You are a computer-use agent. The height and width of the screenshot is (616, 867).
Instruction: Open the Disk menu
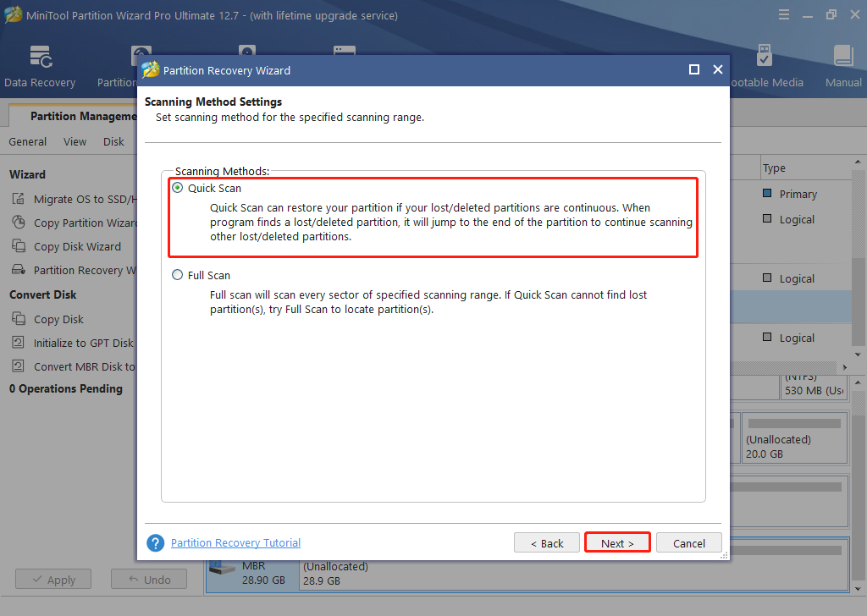pyautogui.click(x=113, y=141)
